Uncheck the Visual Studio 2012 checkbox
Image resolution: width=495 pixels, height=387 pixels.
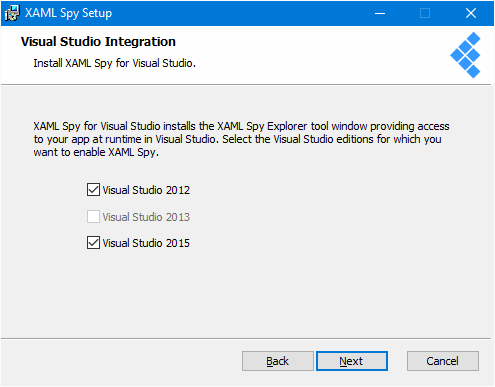point(93,190)
